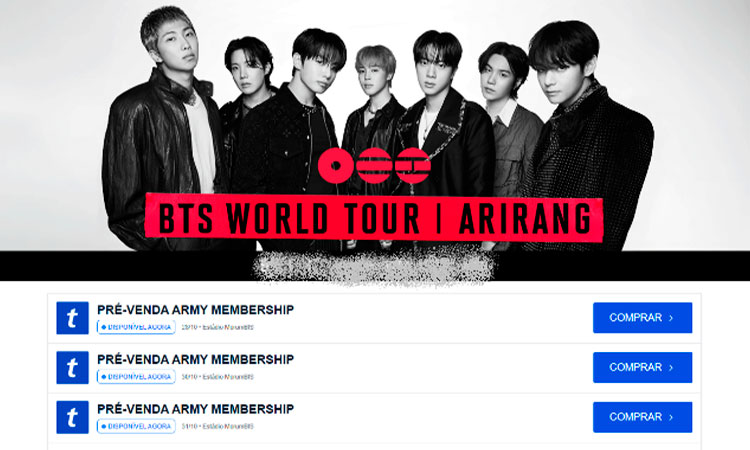
Task: Click the BTS WORLD TOUR text on the banner
Action: [275, 218]
